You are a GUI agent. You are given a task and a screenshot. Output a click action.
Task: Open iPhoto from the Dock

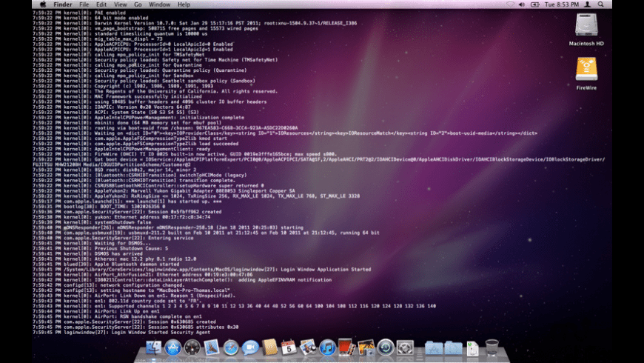366,347
